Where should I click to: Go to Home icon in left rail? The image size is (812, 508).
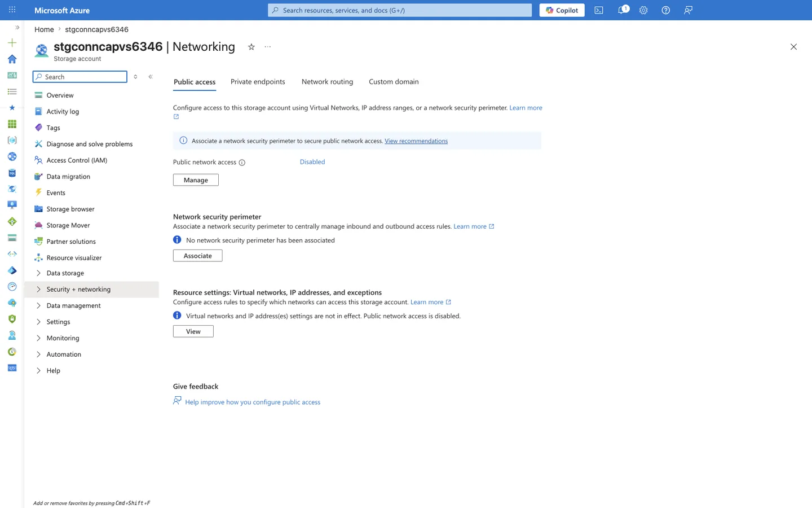click(12, 59)
